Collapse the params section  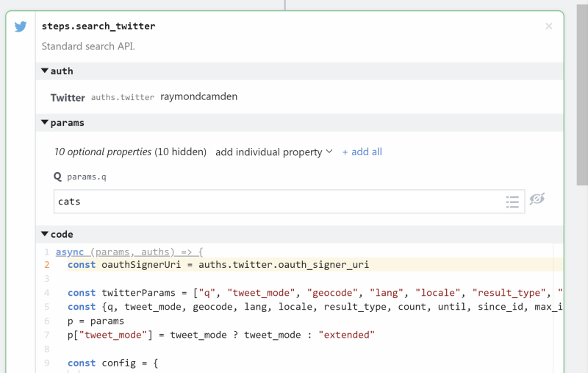pyautogui.click(x=45, y=122)
